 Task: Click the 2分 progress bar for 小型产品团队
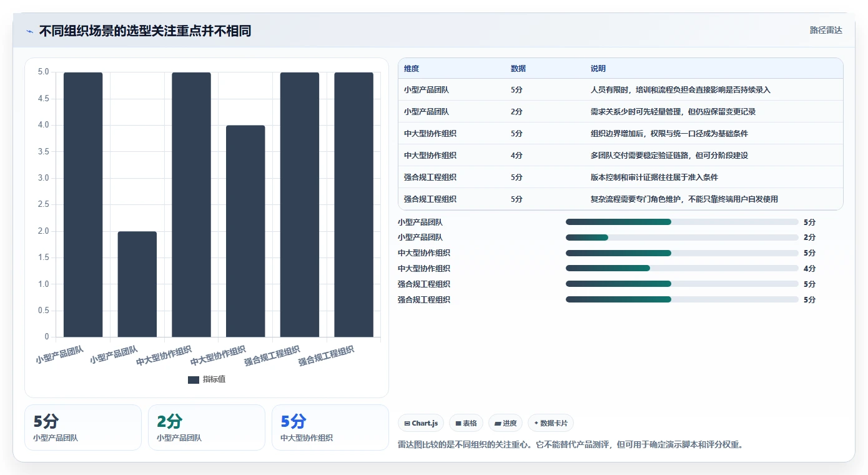click(x=682, y=237)
